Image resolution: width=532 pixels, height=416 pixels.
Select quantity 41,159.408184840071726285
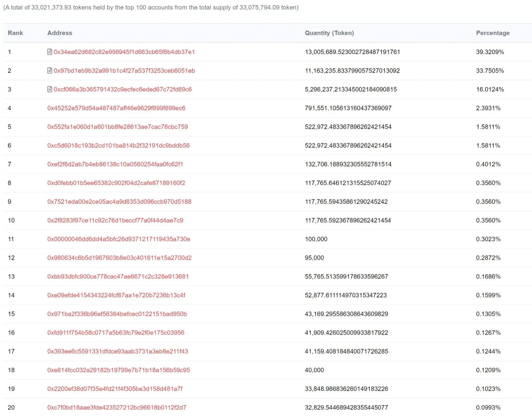pyautogui.click(x=347, y=352)
